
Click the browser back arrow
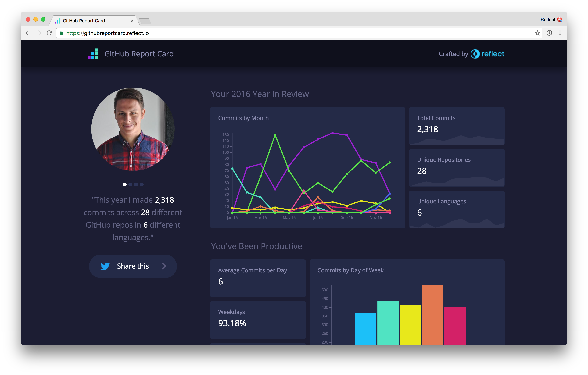(28, 33)
